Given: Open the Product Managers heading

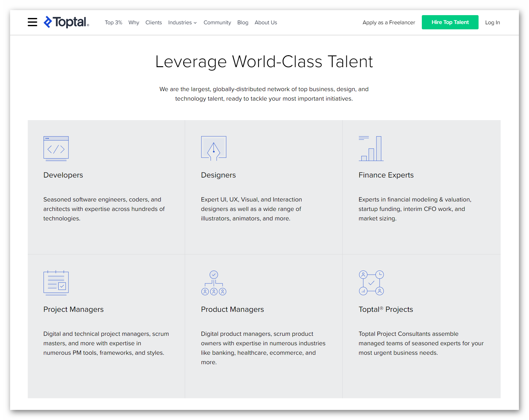Looking at the screenshot, I should 232,309.
